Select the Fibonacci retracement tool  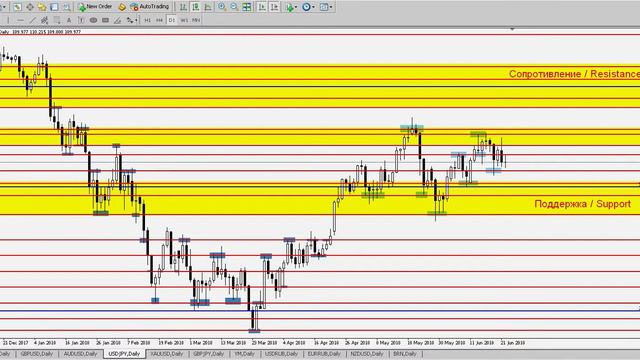click(57, 20)
